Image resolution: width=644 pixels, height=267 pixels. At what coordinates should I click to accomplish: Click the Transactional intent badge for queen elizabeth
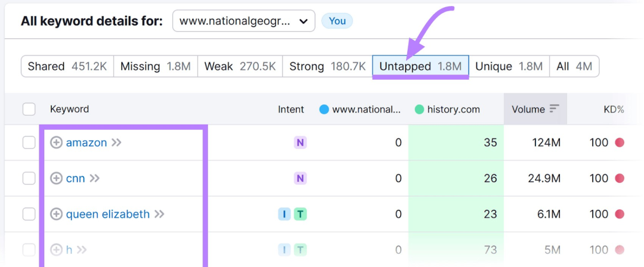(x=300, y=214)
